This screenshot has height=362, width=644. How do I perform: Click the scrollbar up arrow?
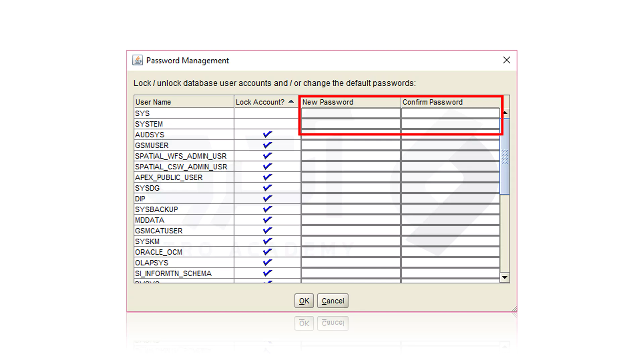[x=504, y=113]
